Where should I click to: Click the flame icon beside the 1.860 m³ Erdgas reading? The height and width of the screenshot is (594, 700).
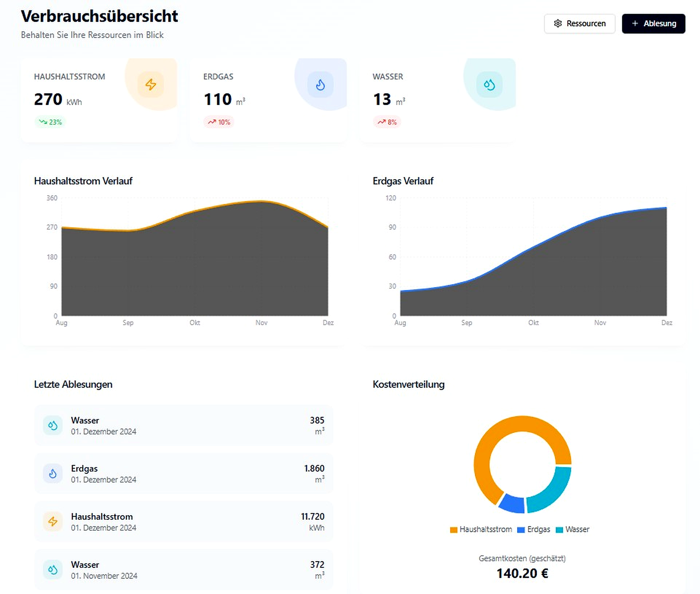click(52, 473)
